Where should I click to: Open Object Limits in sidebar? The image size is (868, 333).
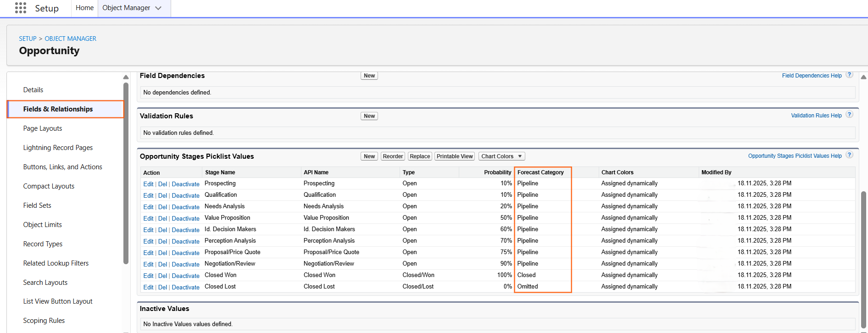point(42,225)
